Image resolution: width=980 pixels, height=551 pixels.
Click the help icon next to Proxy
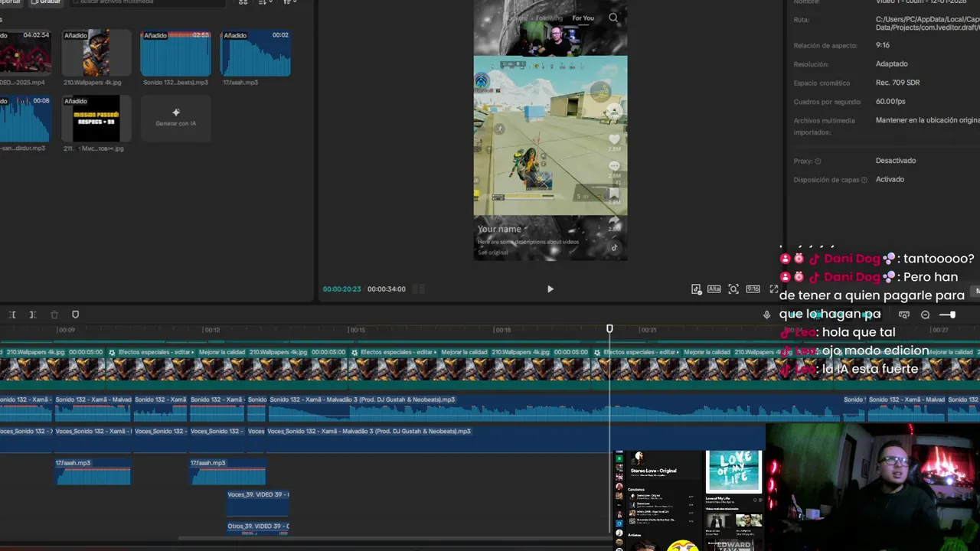818,161
